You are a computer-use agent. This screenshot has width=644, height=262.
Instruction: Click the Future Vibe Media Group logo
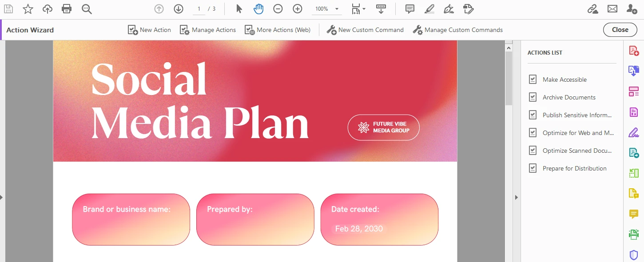tap(383, 127)
